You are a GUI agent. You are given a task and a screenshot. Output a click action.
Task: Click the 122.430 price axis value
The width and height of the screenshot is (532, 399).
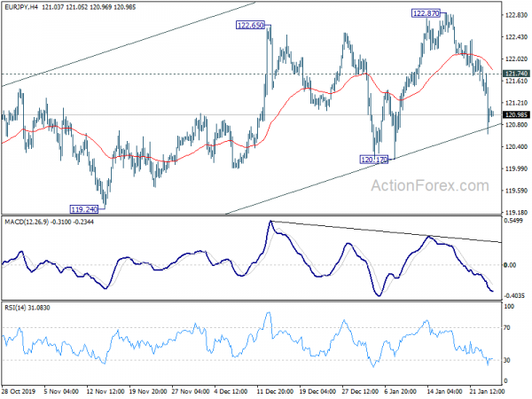coord(516,37)
